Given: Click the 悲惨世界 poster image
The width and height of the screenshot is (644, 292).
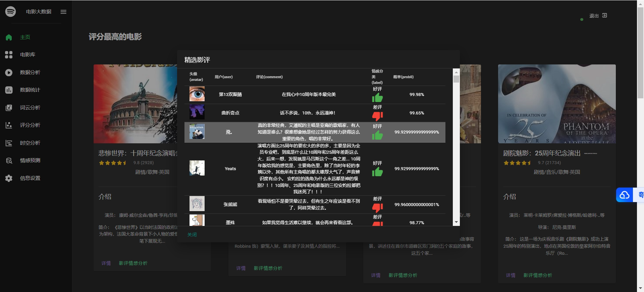Looking at the screenshot, I should [x=135, y=104].
